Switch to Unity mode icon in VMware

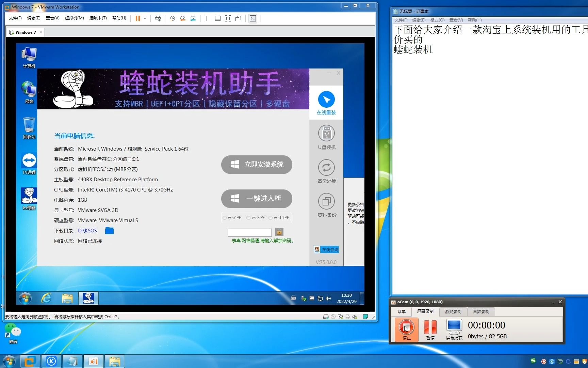tap(238, 18)
